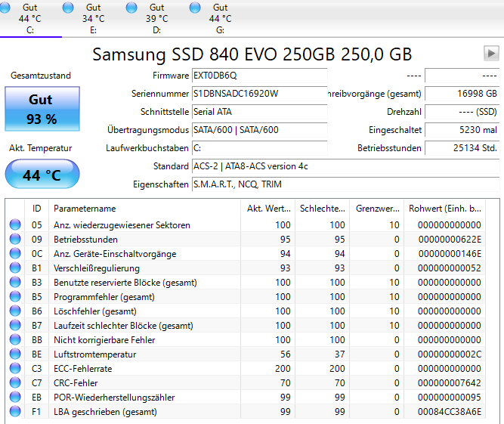Click status icon for Verschleißregulierung B1
Viewport: 504px width, 424px height.
click(x=15, y=268)
